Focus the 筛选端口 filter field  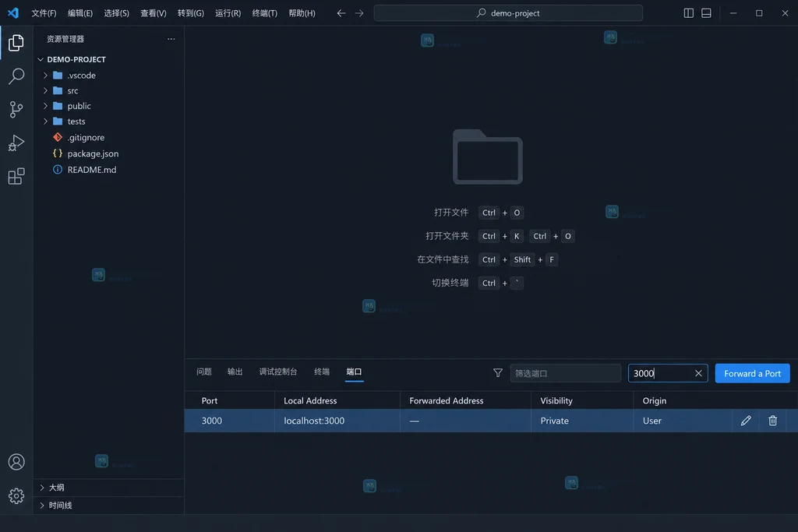coord(566,373)
